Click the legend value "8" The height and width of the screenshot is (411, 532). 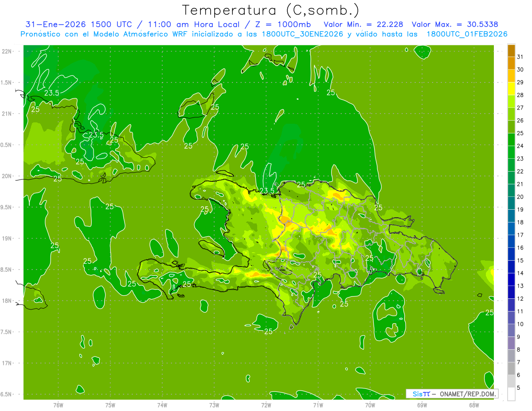point(519,349)
